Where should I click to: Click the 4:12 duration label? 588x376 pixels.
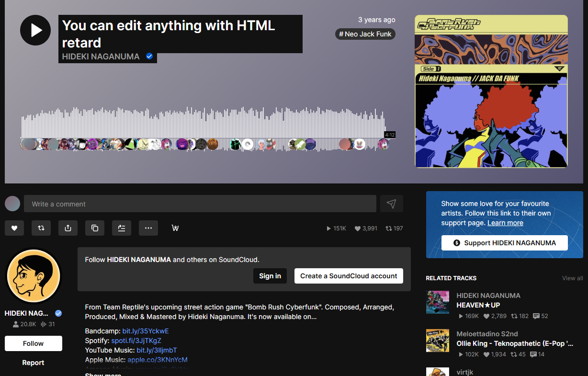tap(390, 135)
